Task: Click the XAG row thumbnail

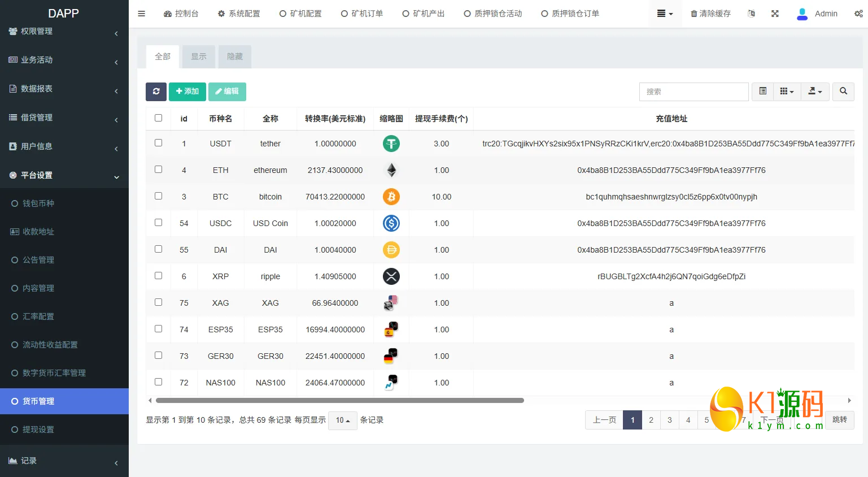Action: (x=391, y=303)
